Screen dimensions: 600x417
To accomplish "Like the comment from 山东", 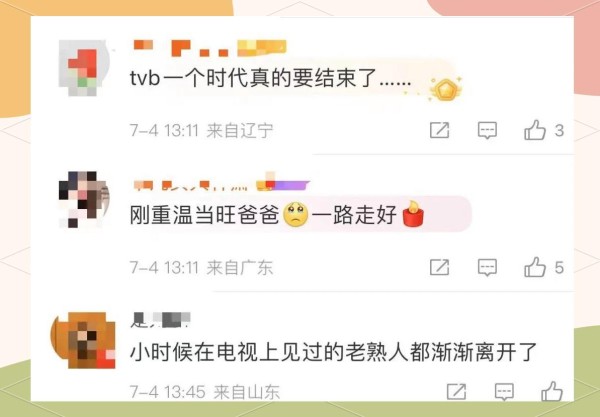I will (552, 391).
